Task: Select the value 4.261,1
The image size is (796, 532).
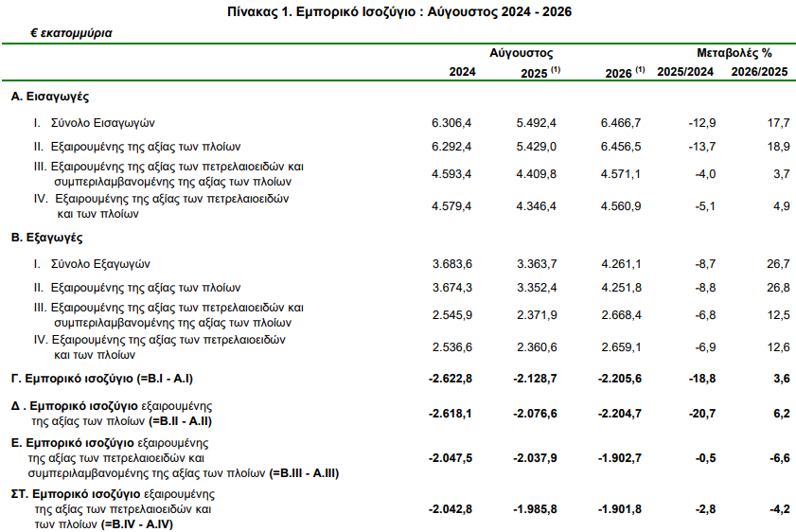Action: [x=621, y=264]
